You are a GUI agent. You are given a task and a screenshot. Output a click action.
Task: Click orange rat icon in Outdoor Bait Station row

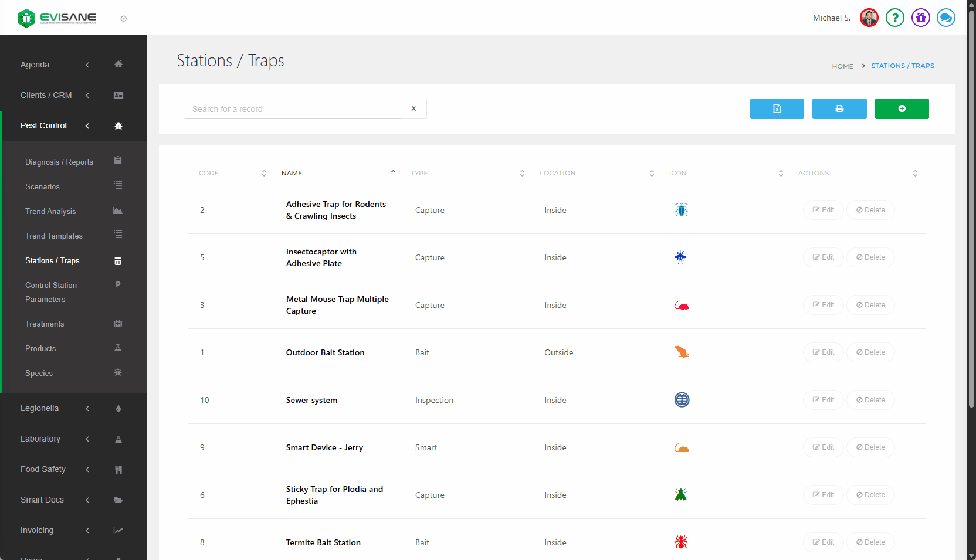(x=682, y=352)
